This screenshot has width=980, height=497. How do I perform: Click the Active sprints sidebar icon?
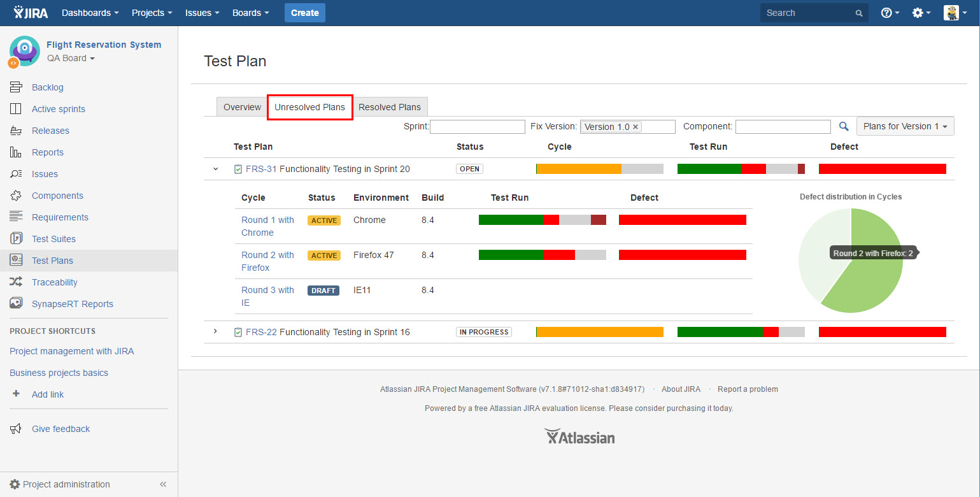[x=16, y=109]
